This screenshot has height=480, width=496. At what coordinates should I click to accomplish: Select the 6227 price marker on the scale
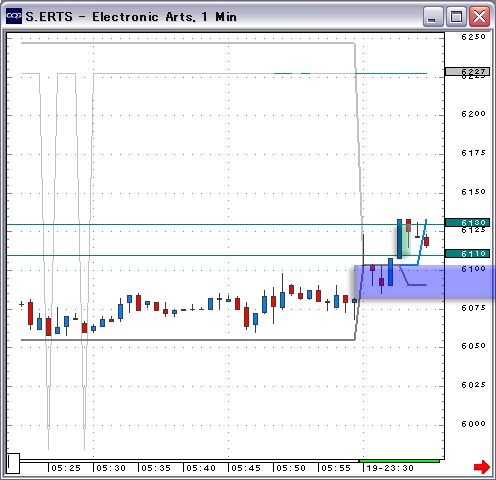coord(467,72)
